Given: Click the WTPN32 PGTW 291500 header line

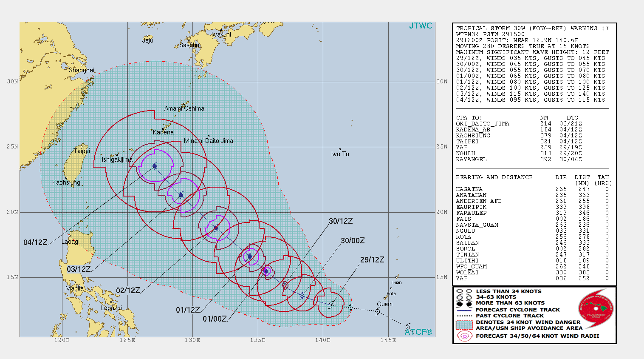Looking at the screenshot, I should [x=490, y=34].
